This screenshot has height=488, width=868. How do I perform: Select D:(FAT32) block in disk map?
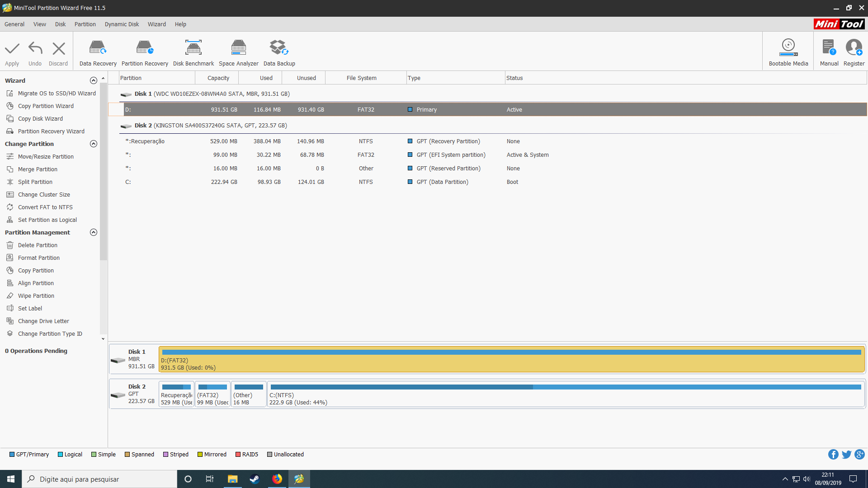pyautogui.click(x=512, y=359)
